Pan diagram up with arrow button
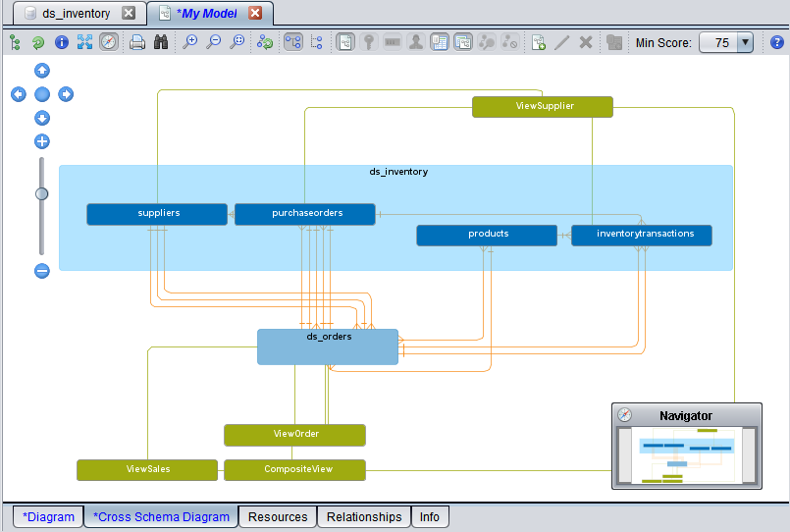The image size is (790, 532). tap(42, 71)
